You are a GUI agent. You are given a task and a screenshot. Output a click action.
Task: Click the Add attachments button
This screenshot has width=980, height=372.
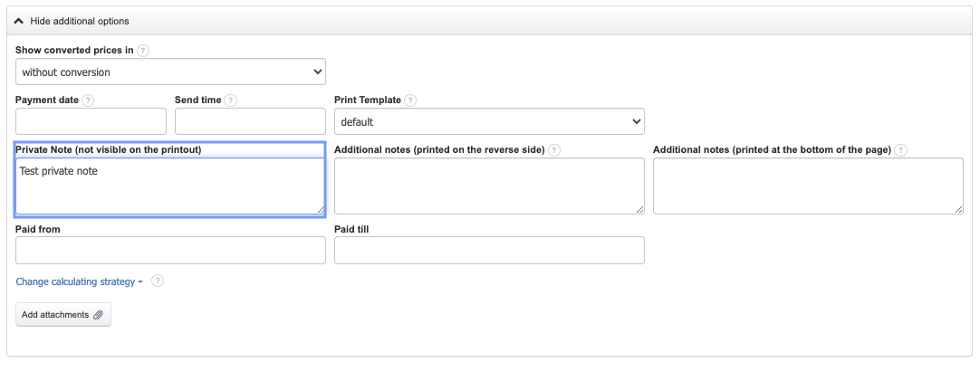coord(63,315)
